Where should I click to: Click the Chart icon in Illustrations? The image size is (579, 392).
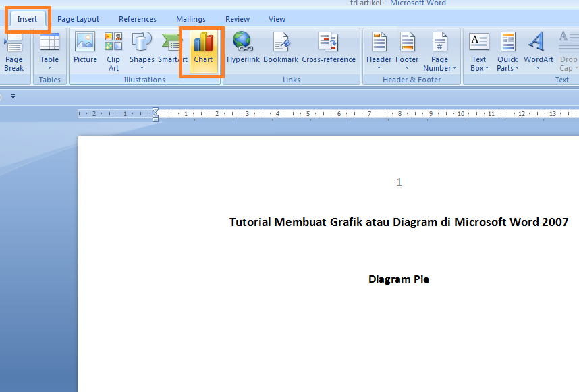(203, 49)
